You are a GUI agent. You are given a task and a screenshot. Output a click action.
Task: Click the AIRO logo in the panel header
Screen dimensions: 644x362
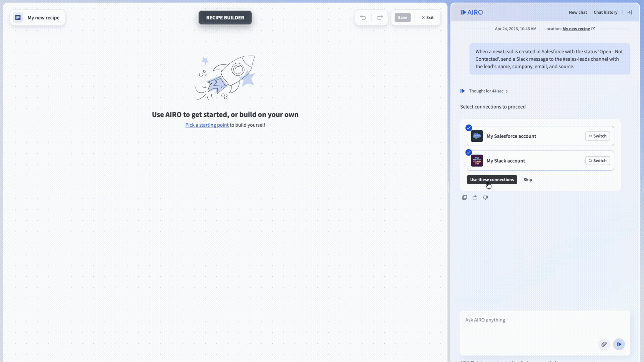tap(472, 12)
